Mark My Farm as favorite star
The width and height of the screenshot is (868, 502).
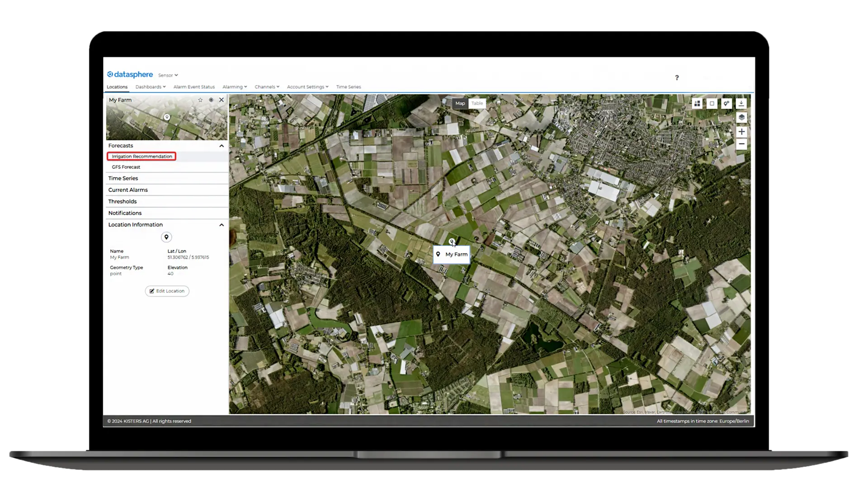(200, 100)
